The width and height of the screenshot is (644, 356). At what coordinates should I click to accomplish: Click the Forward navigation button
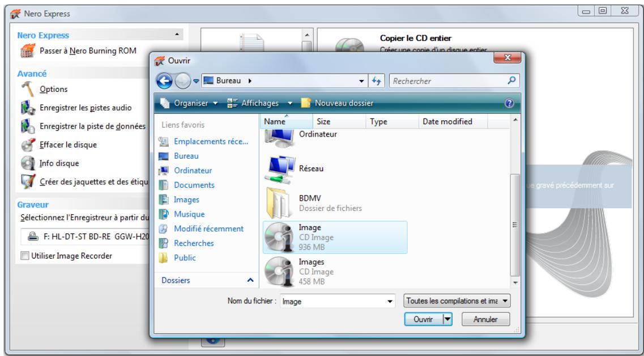[x=183, y=81]
